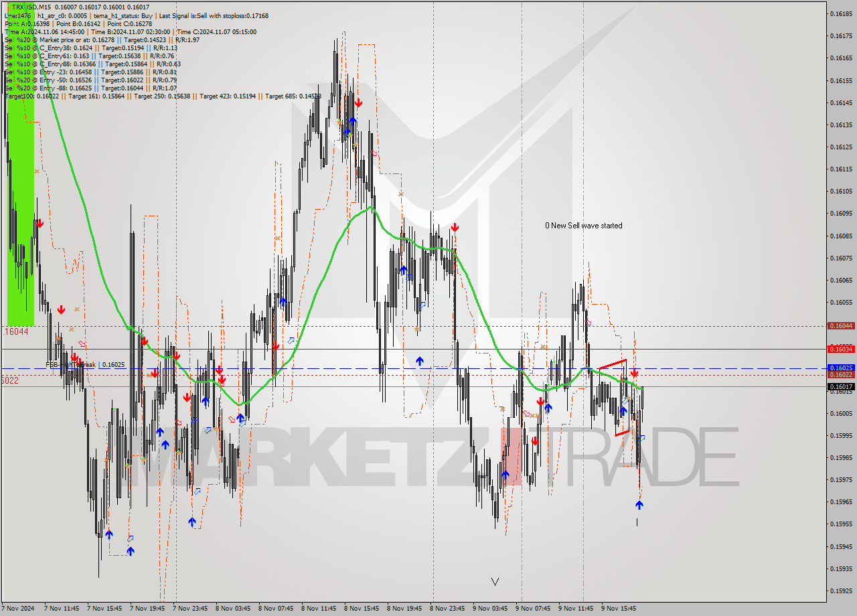
Task: Select the lower red channel trend line
Action: point(622,433)
